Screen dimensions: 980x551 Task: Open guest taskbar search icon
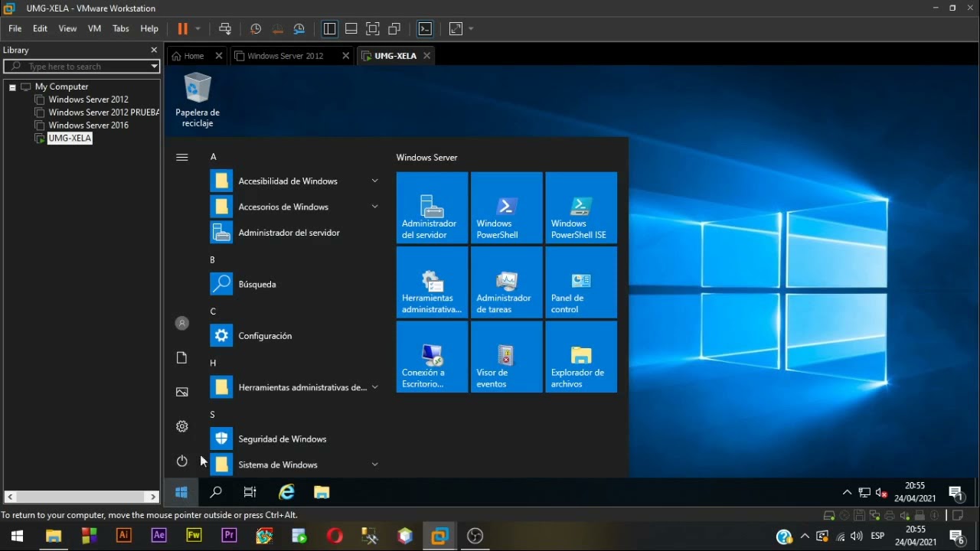[217, 493]
